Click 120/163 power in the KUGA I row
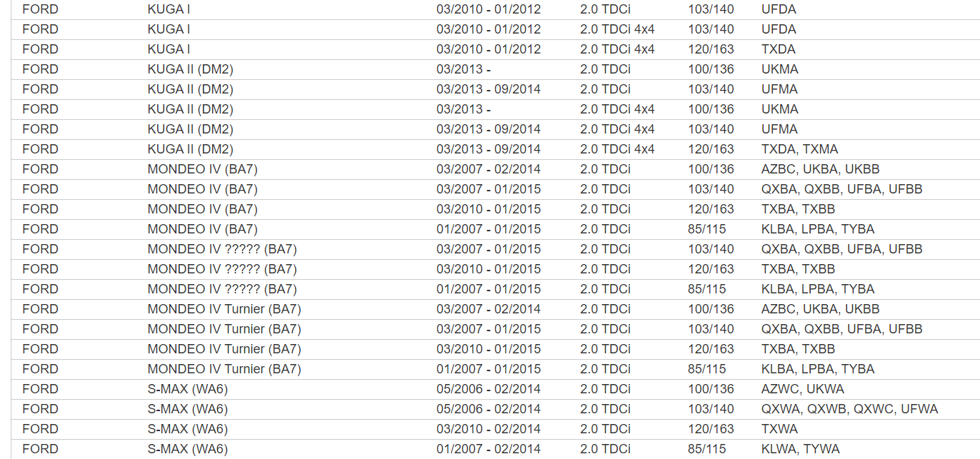Viewport: 980px width, 459px height. (x=711, y=49)
